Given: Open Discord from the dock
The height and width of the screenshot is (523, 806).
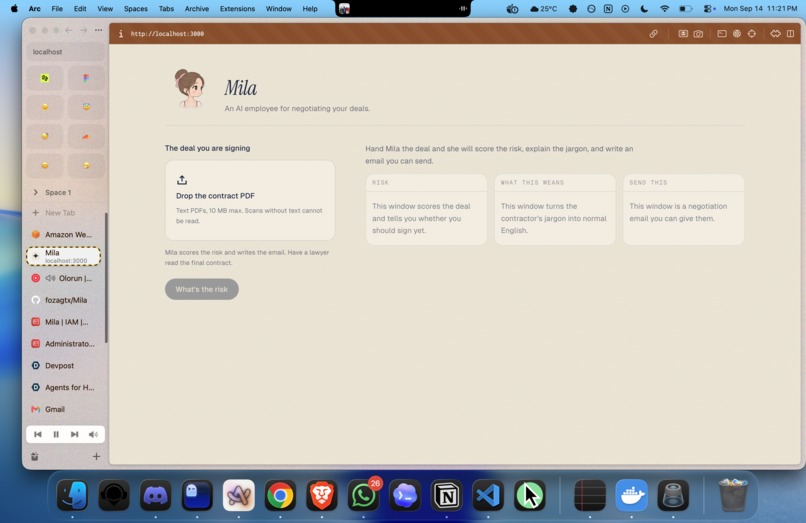Looking at the screenshot, I should pyautogui.click(x=155, y=496).
